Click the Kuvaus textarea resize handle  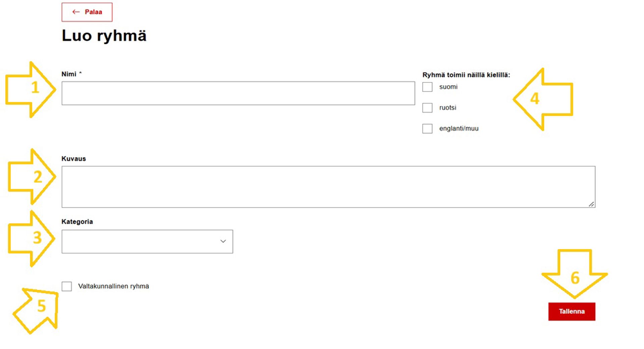tap(591, 204)
